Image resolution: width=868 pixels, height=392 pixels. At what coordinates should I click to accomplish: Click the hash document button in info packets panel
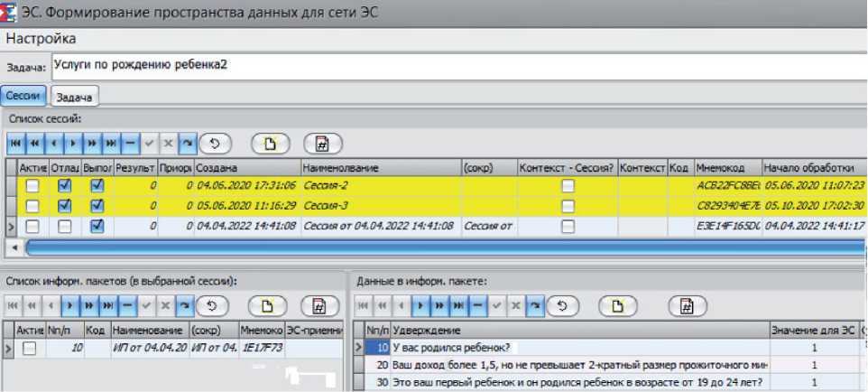pos(319,305)
